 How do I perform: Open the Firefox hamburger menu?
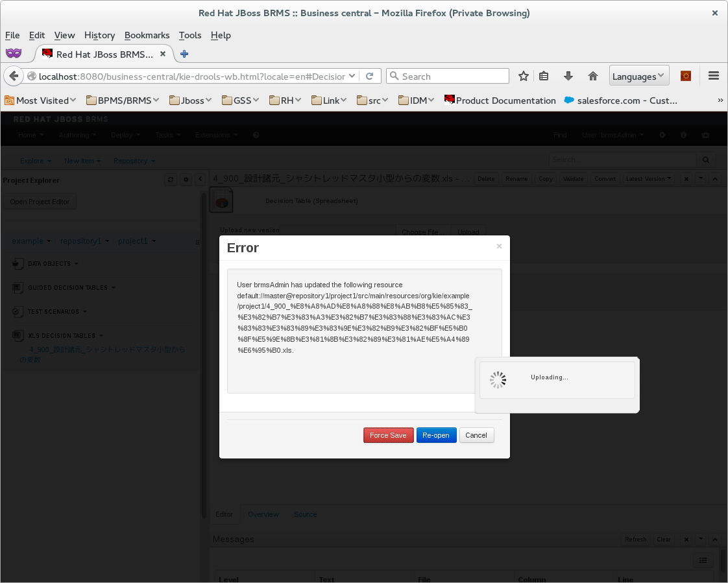[x=714, y=76]
